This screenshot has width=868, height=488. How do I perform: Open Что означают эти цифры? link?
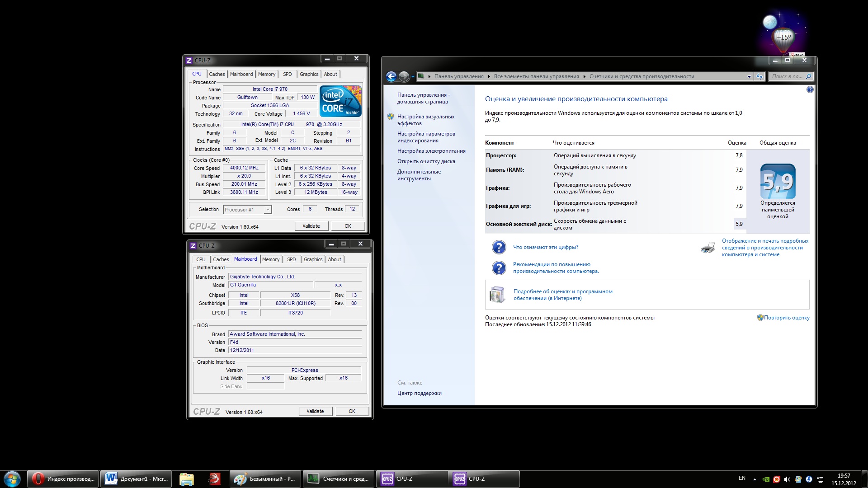(x=546, y=247)
